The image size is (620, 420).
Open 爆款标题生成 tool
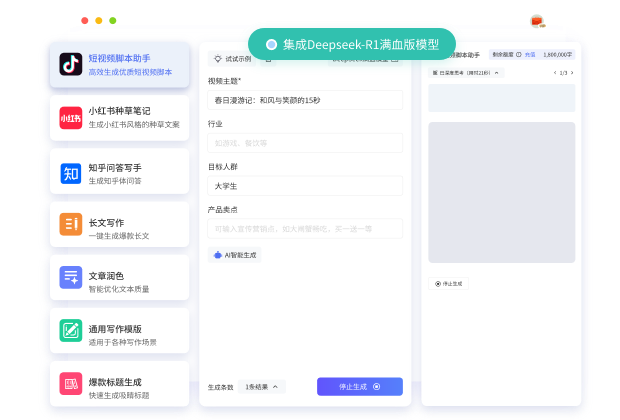point(119,384)
